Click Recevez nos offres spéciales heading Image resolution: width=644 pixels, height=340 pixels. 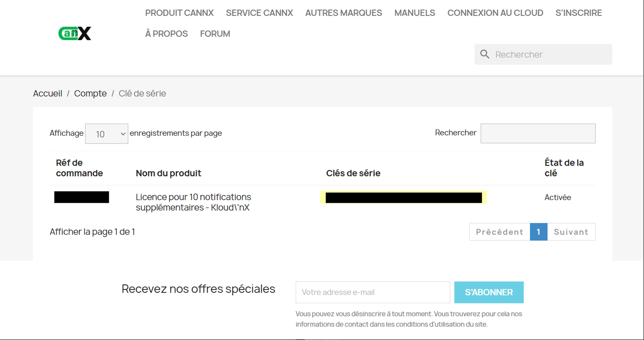[198, 289]
